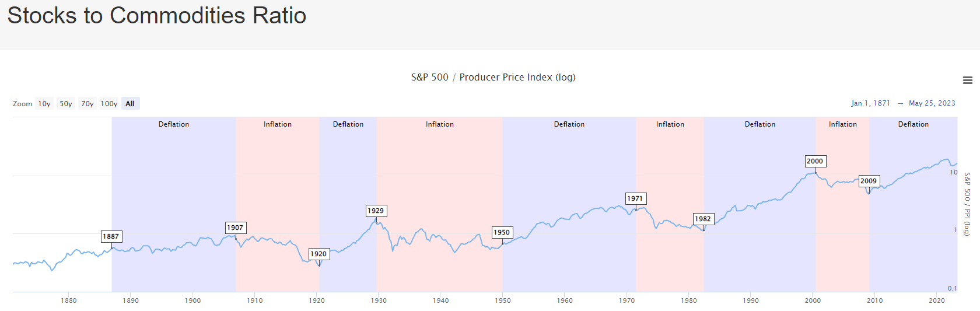Image resolution: width=980 pixels, height=311 pixels.
Task: Click the 1929 flag marker
Action: point(376,211)
